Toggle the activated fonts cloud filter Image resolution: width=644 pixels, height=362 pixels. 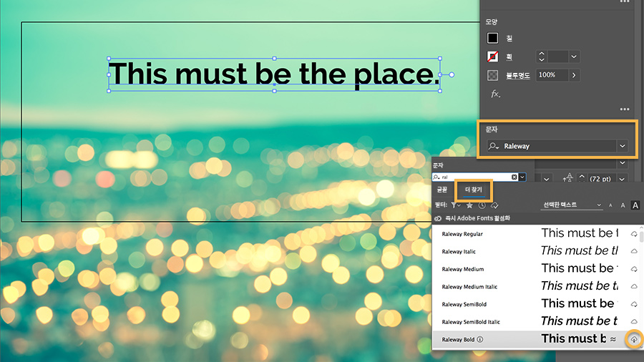pyautogui.click(x=494, y=205)
